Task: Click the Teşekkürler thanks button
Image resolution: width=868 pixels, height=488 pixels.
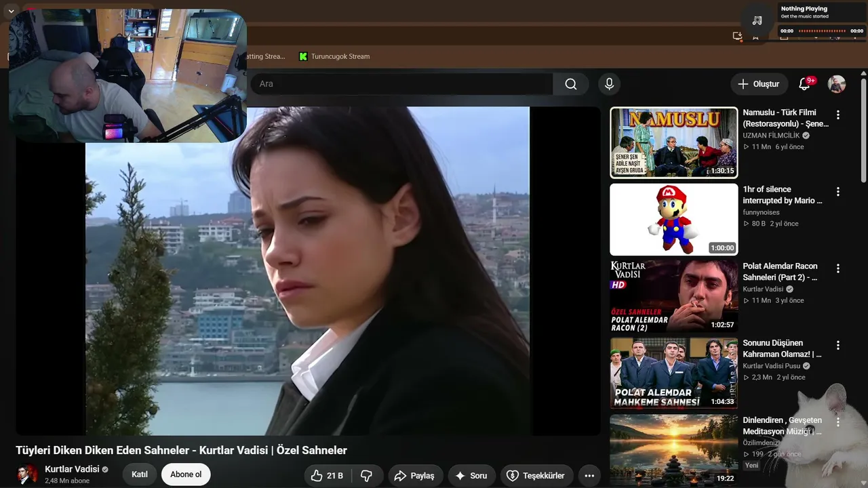Action: pos(536,476)
